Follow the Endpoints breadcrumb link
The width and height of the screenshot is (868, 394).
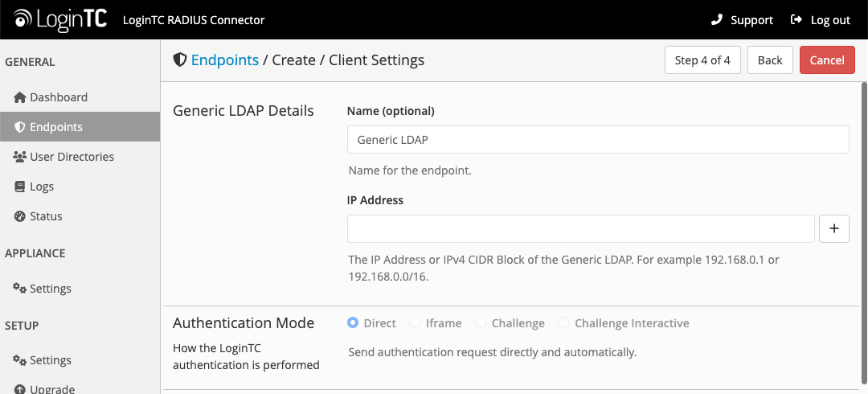(224, 60)
